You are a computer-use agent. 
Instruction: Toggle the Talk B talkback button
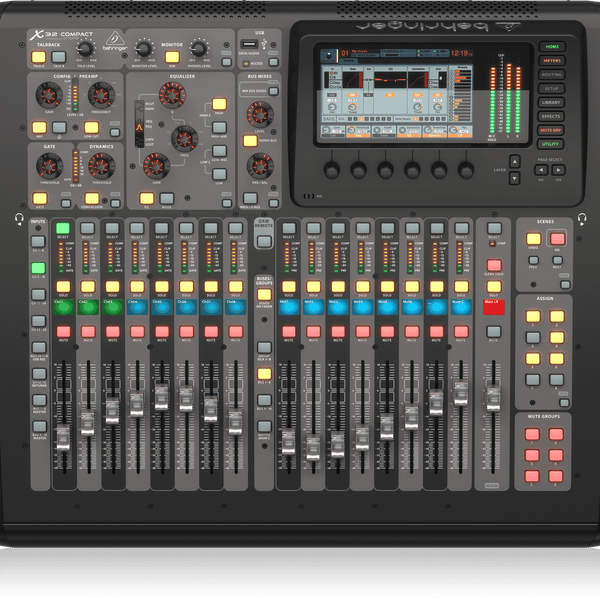click(59, 57)
